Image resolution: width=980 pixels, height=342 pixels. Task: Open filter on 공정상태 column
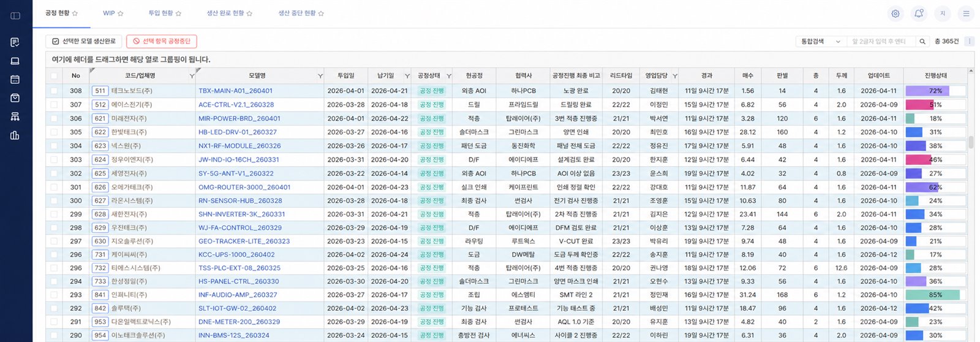pos(449,76)
